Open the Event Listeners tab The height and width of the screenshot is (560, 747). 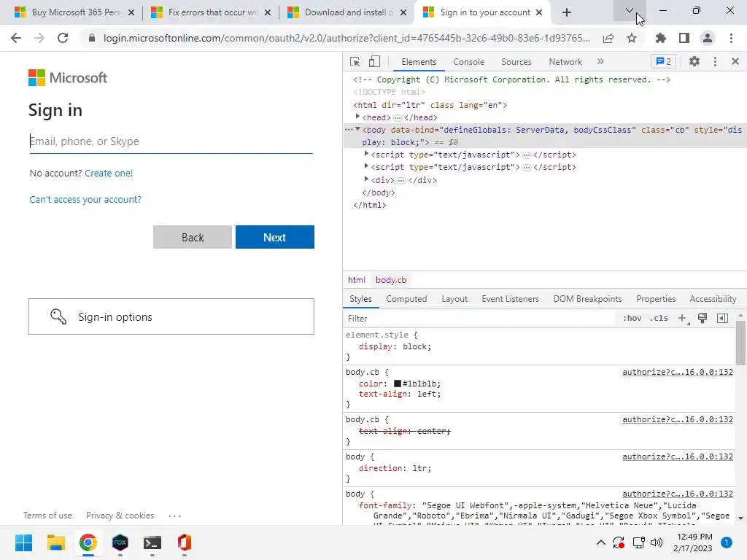pyautogui.click(x=510, y=299)
